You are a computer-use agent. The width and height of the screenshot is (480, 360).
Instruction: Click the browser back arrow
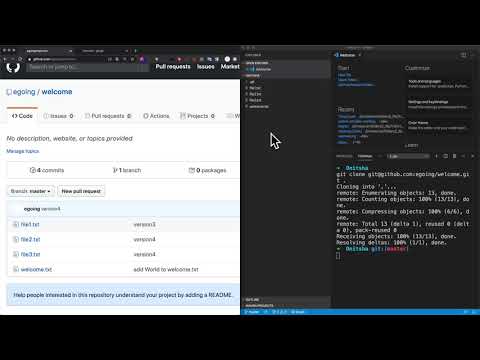click(4, 59)
